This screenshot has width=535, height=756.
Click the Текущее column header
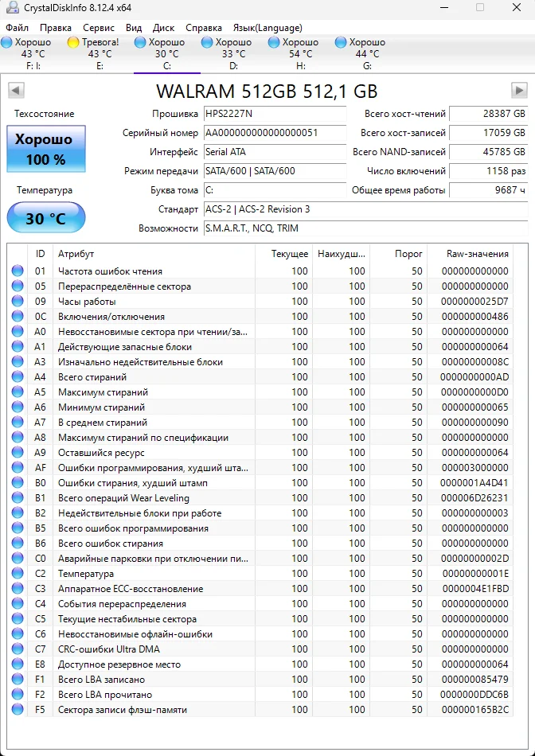283,254
